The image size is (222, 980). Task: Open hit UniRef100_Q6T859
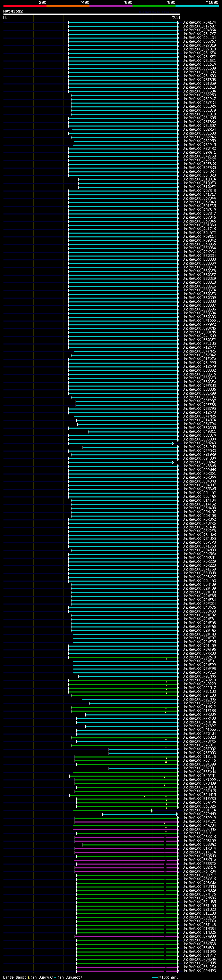click(199, 84)
